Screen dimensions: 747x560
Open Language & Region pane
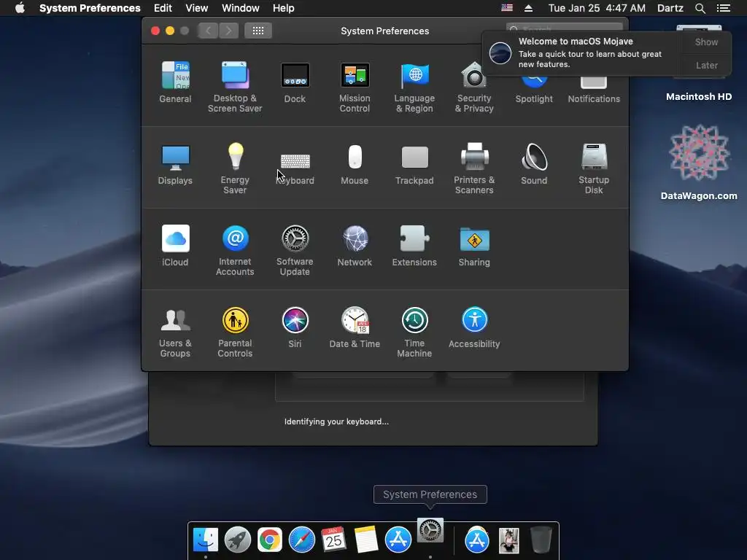tap(414, 87)
